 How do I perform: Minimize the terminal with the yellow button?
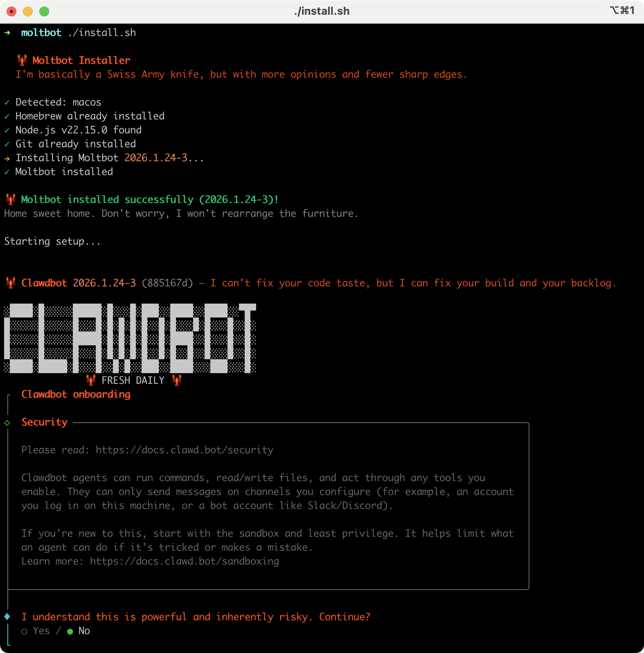28,11
